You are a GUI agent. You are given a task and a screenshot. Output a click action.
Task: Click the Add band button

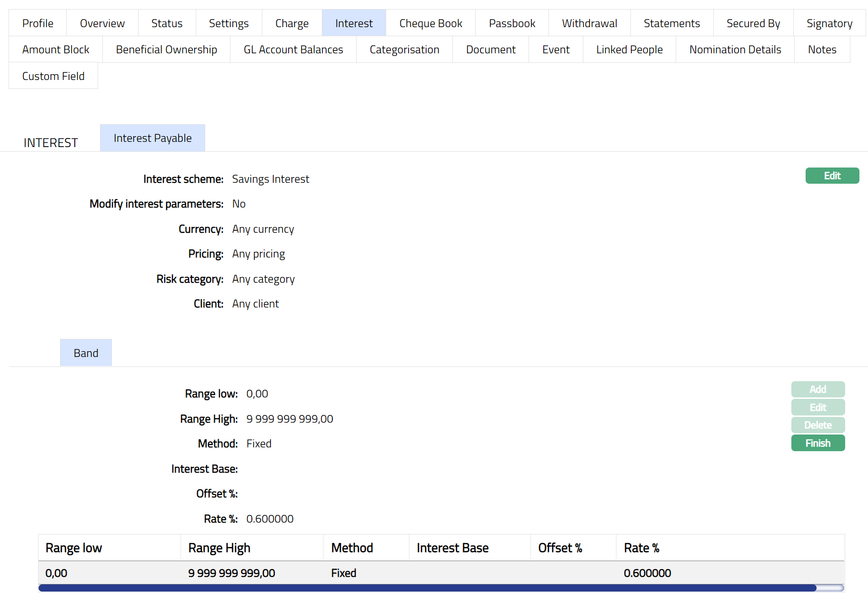point(818,389)
